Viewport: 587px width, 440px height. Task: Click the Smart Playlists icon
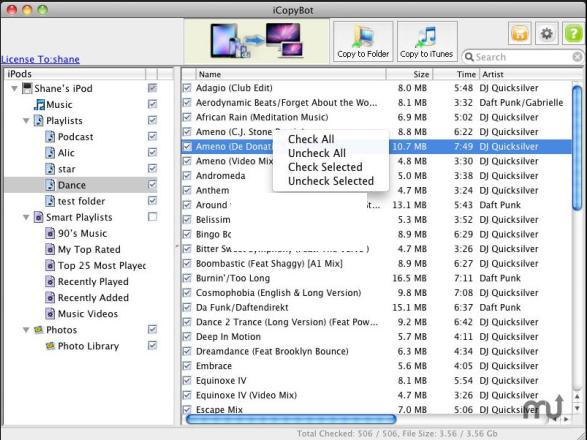[39, 217]
